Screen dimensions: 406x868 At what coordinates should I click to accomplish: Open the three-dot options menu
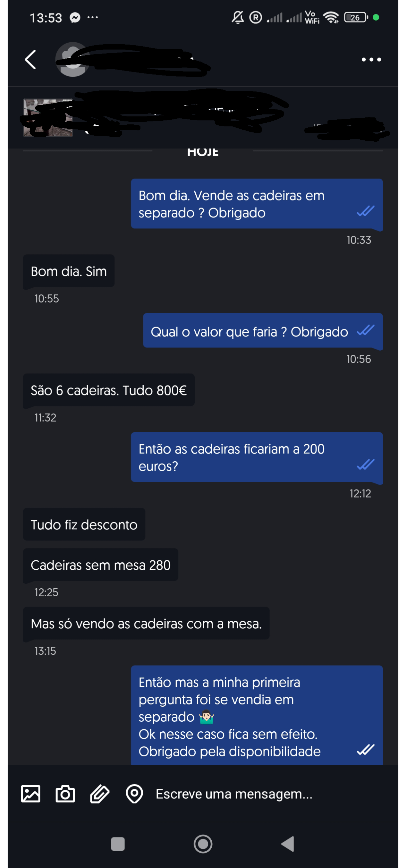click(x=371, y=60)
